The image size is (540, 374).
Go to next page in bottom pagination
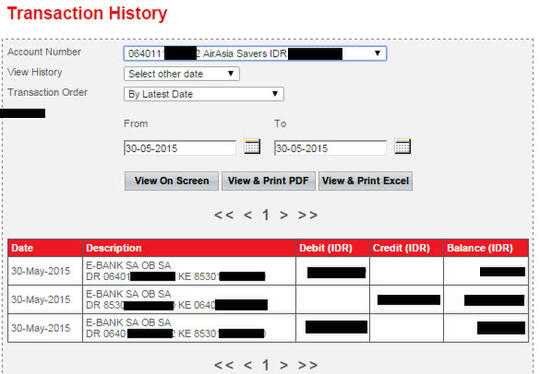coord(284,365)
